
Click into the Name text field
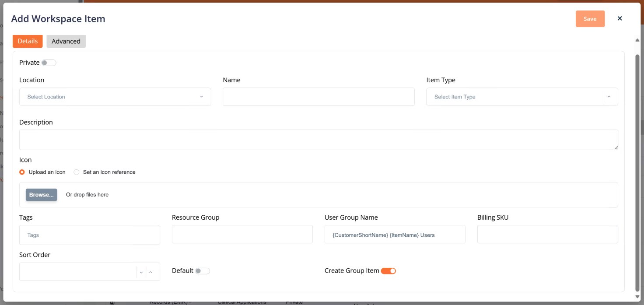[318, 97]
